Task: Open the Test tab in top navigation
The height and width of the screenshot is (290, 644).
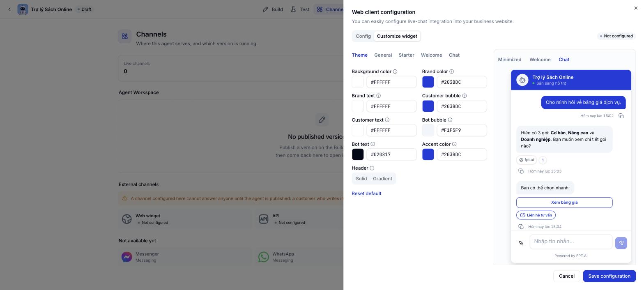Action: pyautogui.click(x=300, y=9)
